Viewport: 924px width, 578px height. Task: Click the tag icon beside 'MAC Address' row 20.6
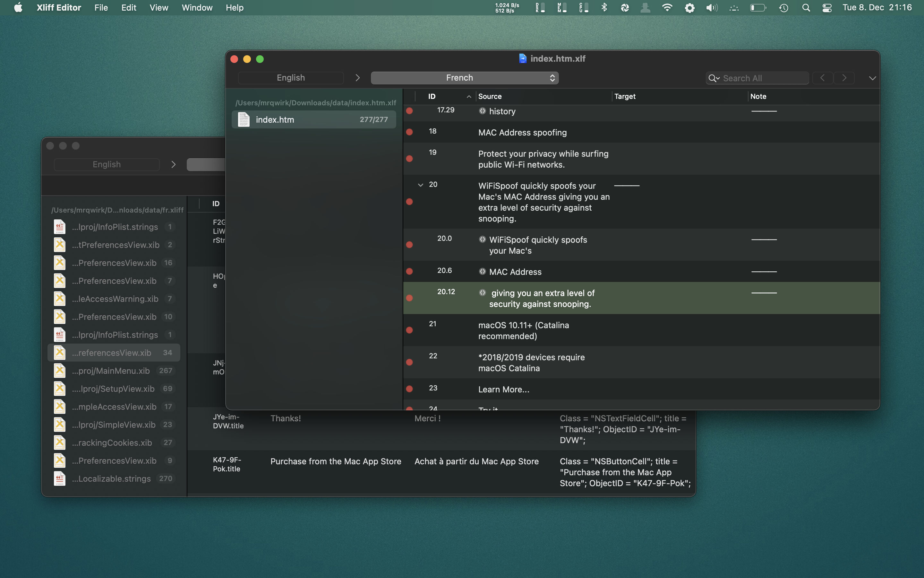tap(482, 271)
